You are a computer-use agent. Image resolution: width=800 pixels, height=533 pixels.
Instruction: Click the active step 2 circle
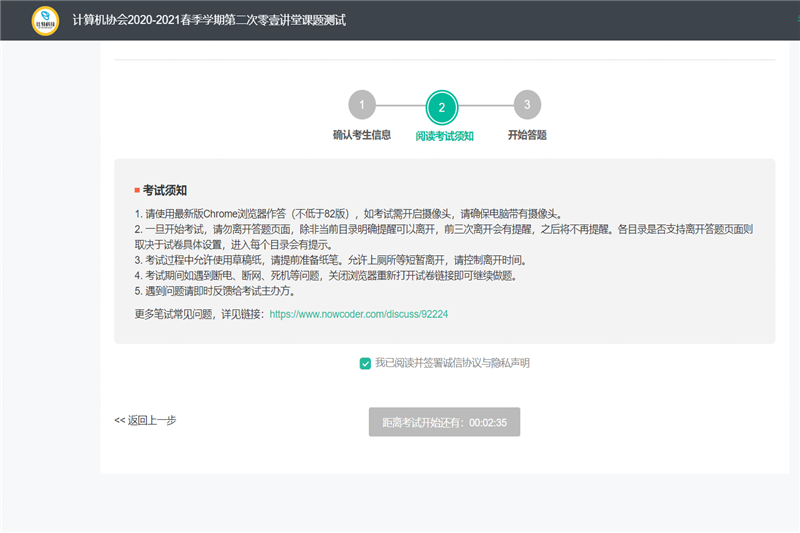442,107
